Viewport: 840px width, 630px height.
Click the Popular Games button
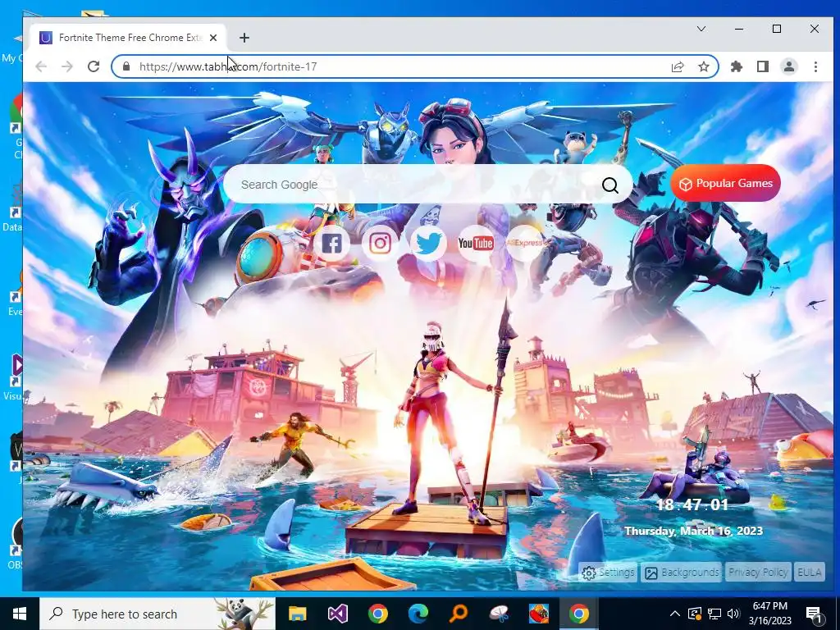click(725, 183)
